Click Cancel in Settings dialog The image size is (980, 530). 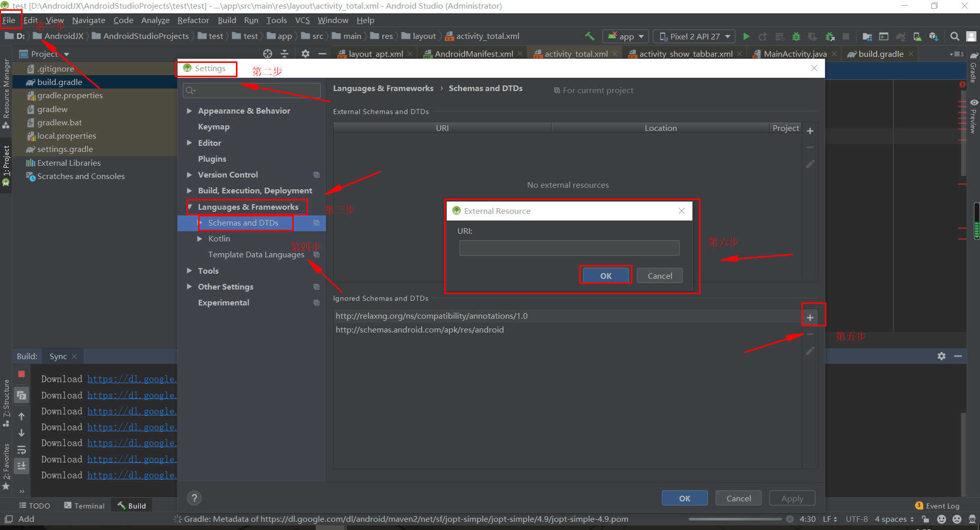738,498
